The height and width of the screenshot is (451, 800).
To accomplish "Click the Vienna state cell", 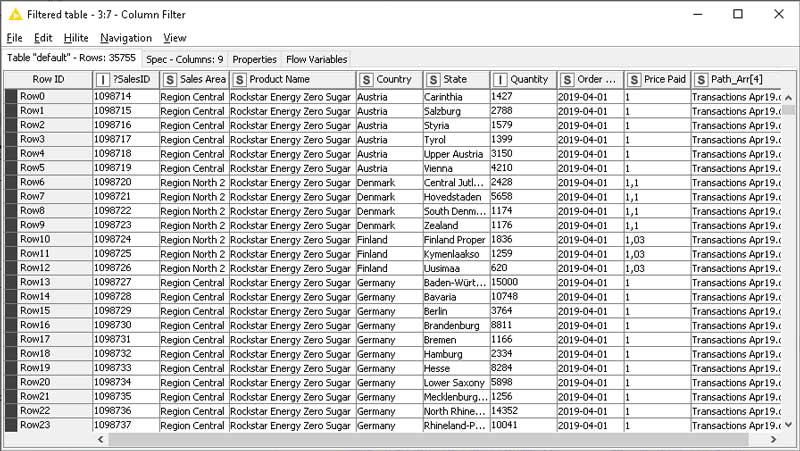I will click(456, 168).
